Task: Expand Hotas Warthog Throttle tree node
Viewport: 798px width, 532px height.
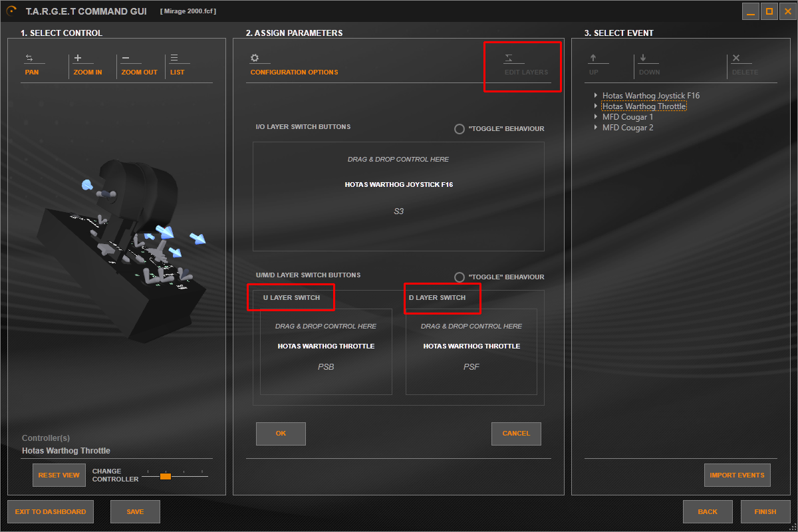Action: 596,106
